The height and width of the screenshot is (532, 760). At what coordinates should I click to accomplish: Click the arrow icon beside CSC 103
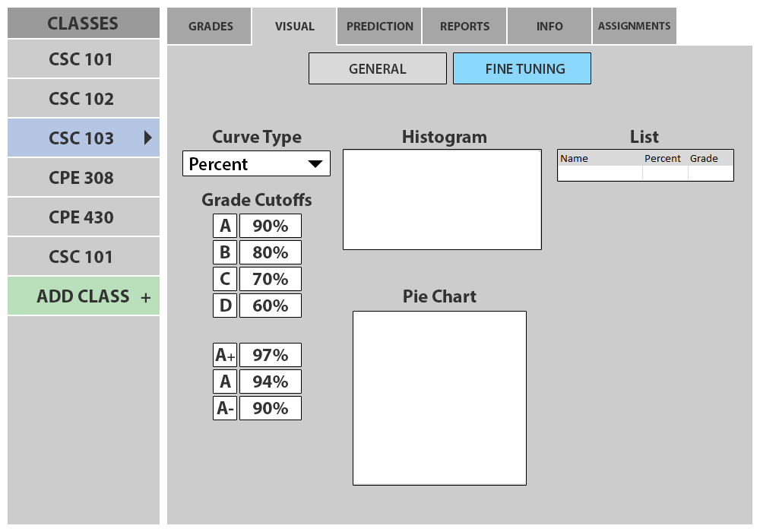[x=148, y=138]
